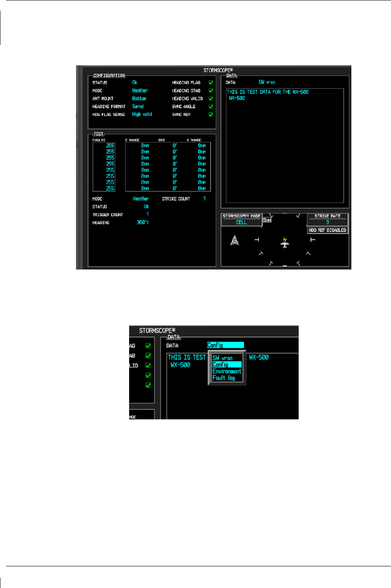Click the 'CONFIGURATION' group title
The image size is (391, 588).
coord(109,76)
